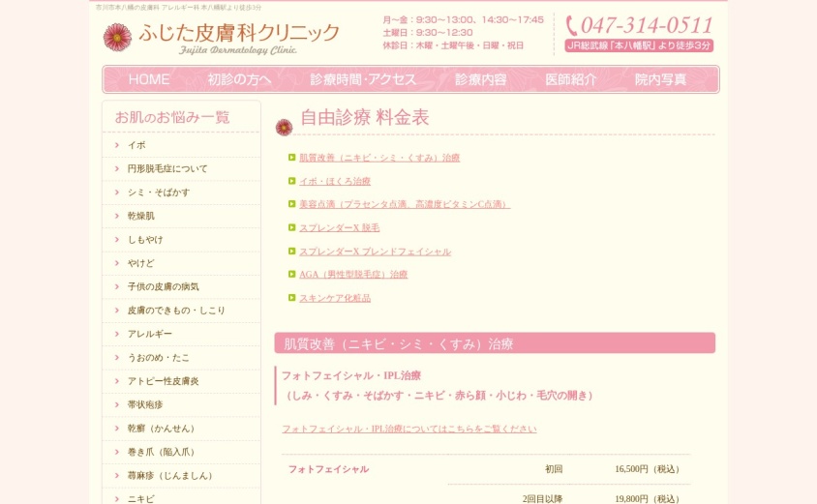This screenshot has width=817, height=504.
Task: Open sidebar item うおのめ・たこ
Action: [159, 358]
